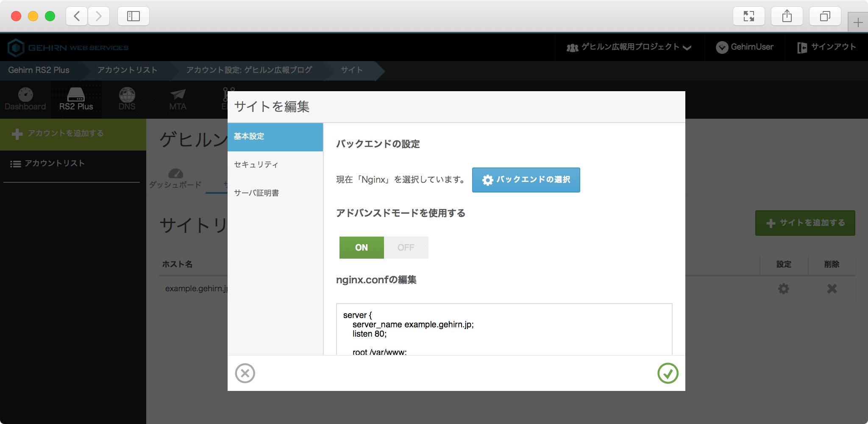Cancel dialog with gray X circle icon
Screen dimensions: 868x424
[245, 373]
